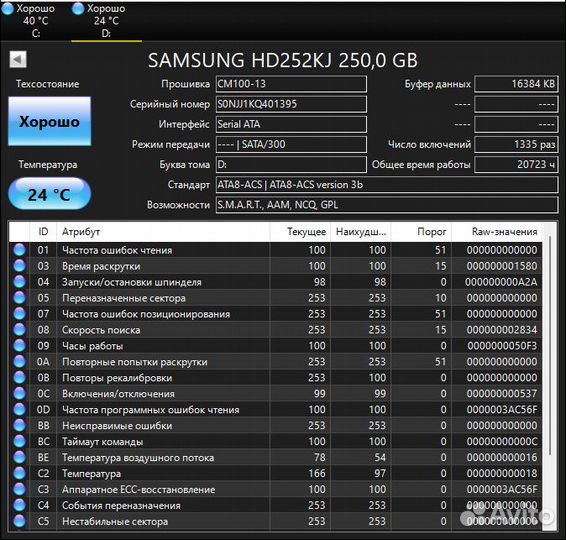Click the blue status orb of D: tab
The width and height of the screenshot is (566, 540).
click(78, 9)
